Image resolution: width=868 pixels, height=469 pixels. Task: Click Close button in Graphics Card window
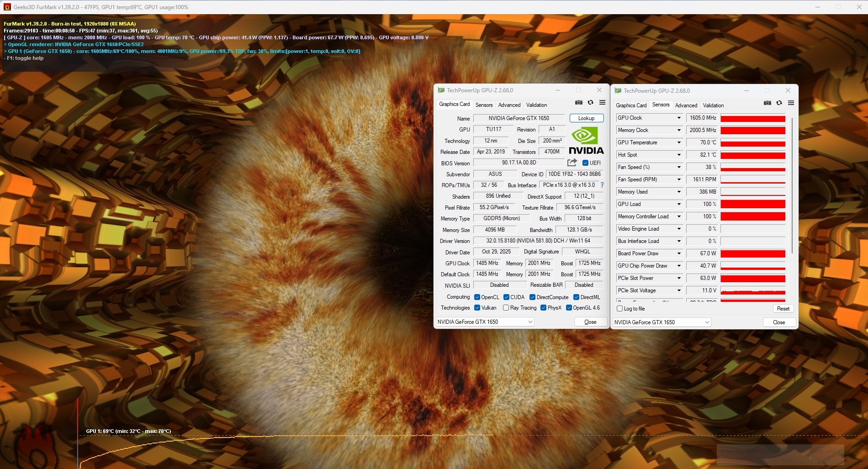tap(590, 322)
